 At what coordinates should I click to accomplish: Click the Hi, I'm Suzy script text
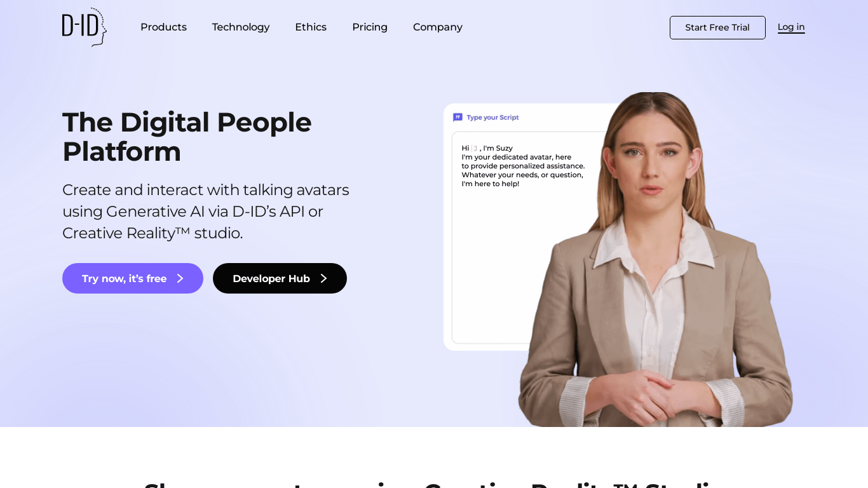click(x=523, y=166)
